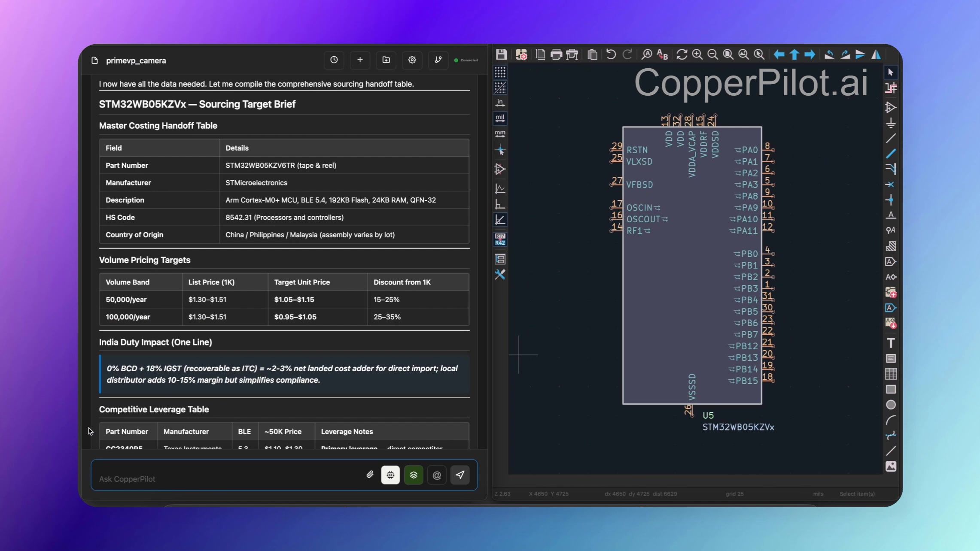
Task: Navigate forward with the right blue arrow
Action: 810,54
